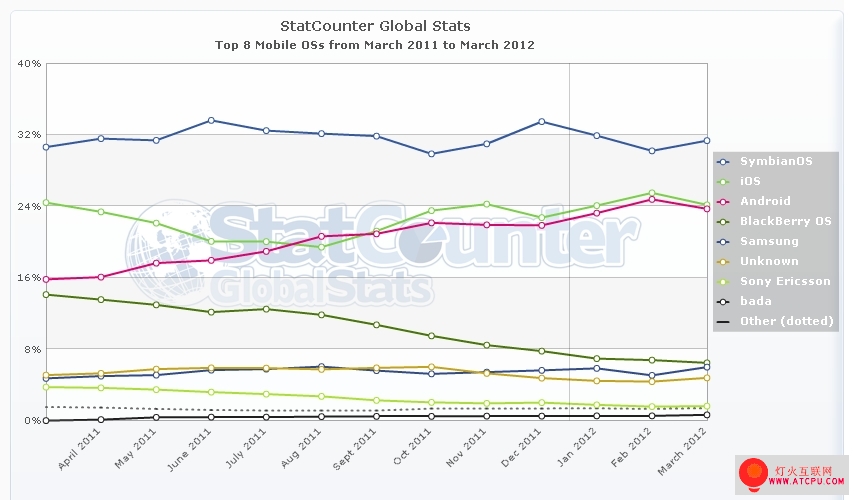Click BlackBerry OS point at April 2011

pos(101,299)
